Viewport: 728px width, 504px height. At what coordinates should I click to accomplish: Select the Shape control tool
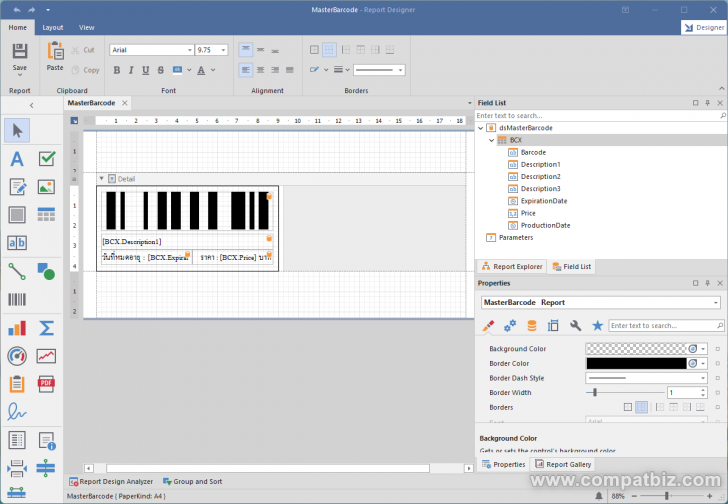click(46, 271)
